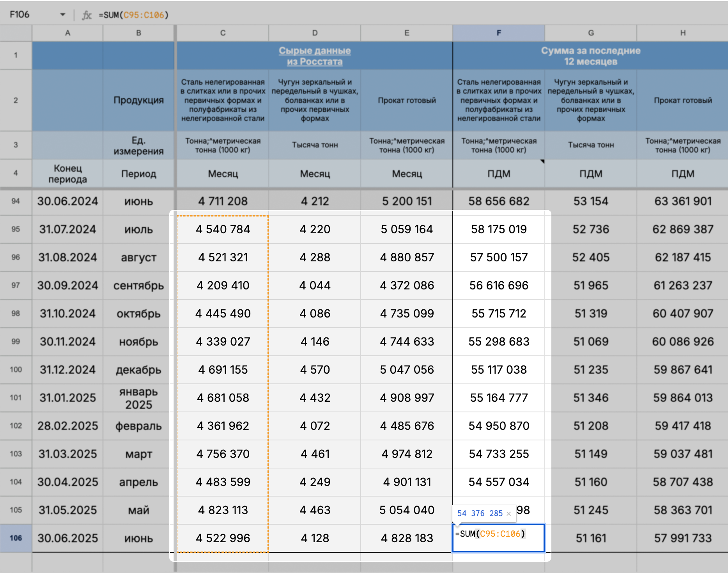Select column F header

pos(498,33)
